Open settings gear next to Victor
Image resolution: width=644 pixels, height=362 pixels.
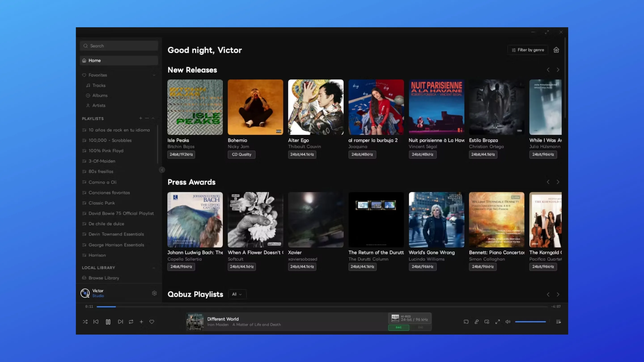154,293
